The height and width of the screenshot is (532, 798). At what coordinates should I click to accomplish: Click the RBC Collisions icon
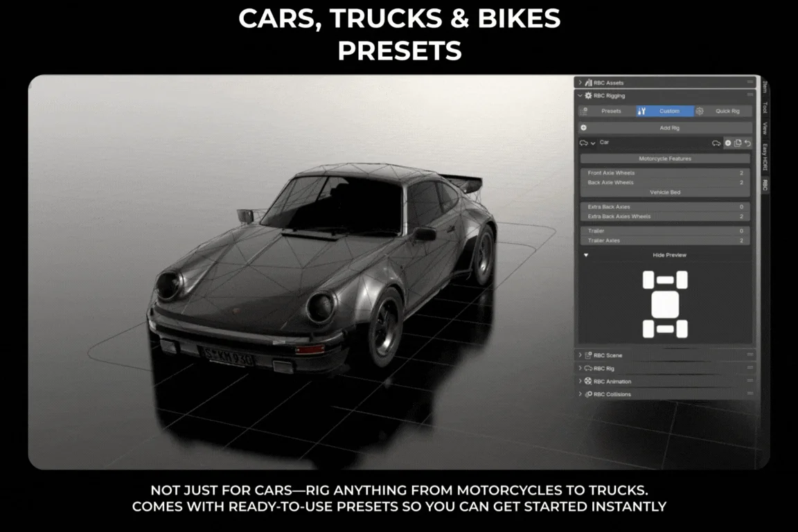click(588, 395)
